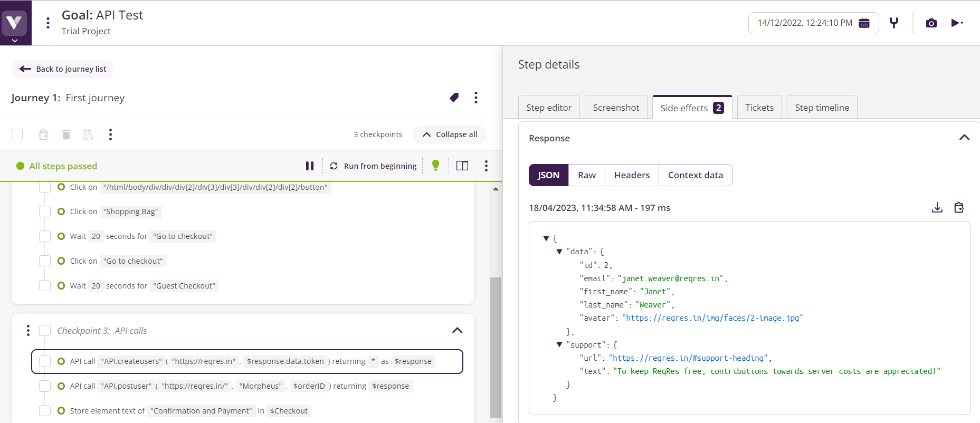Collapse the "support" JSON node
Image resolution: width=980 pixels, height=423 pixels.
coord(559,345)
